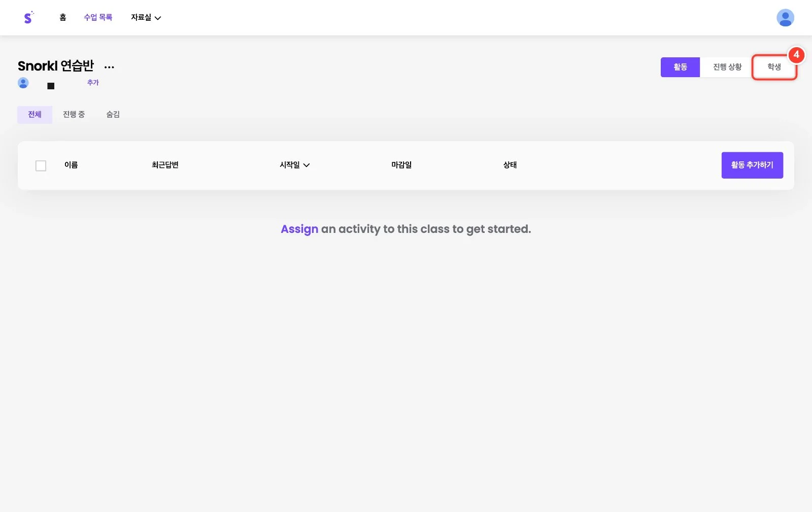The image size is (812, 512).
Task: Click the Assign link in empty message
Action: 299,229
